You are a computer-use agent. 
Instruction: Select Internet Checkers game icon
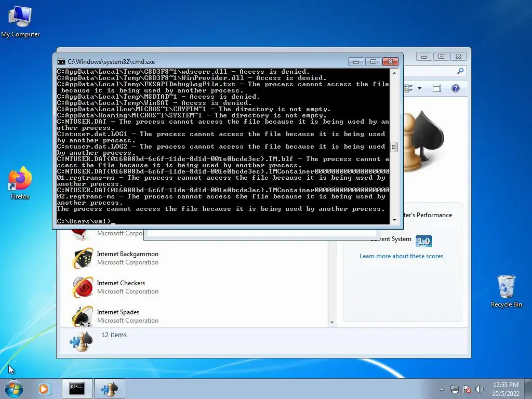tap(82, 287)
